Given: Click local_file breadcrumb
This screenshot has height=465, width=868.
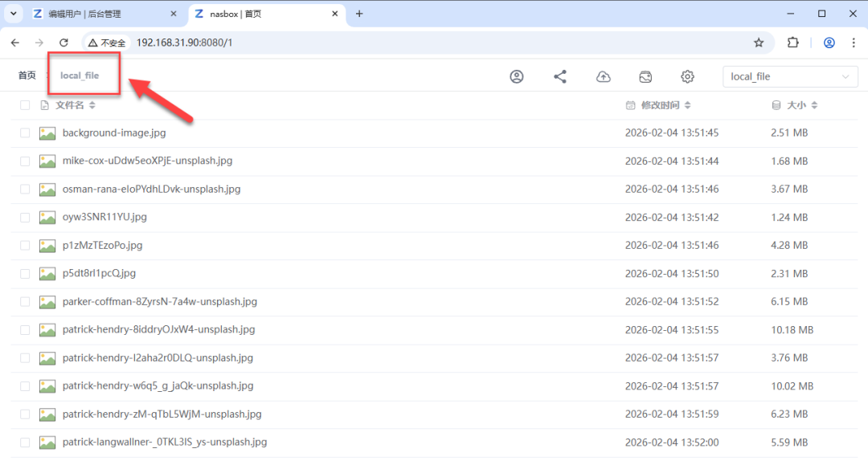Looking at the screenshot, I should point(80,75).
